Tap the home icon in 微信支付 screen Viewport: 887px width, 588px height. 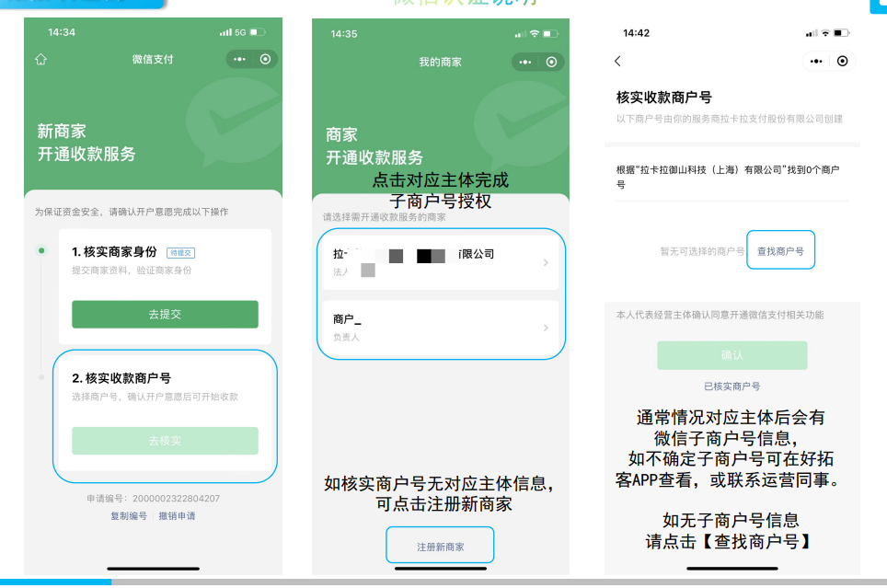pos(40,60)
